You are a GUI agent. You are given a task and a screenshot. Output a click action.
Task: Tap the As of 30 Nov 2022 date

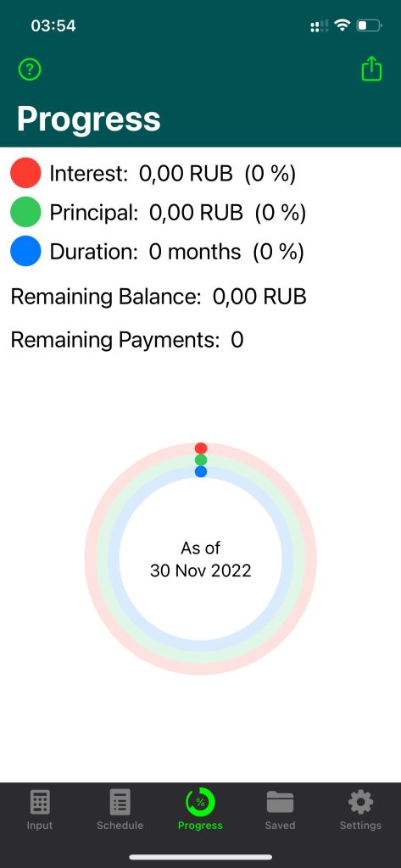(200, 559)
